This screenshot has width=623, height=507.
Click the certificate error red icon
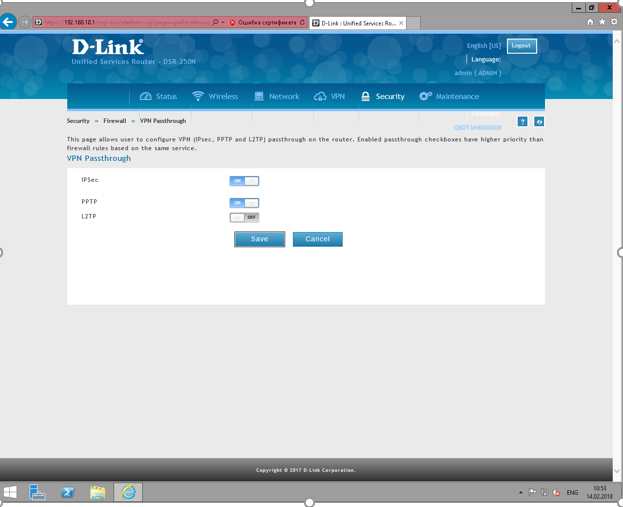[232, 23]
